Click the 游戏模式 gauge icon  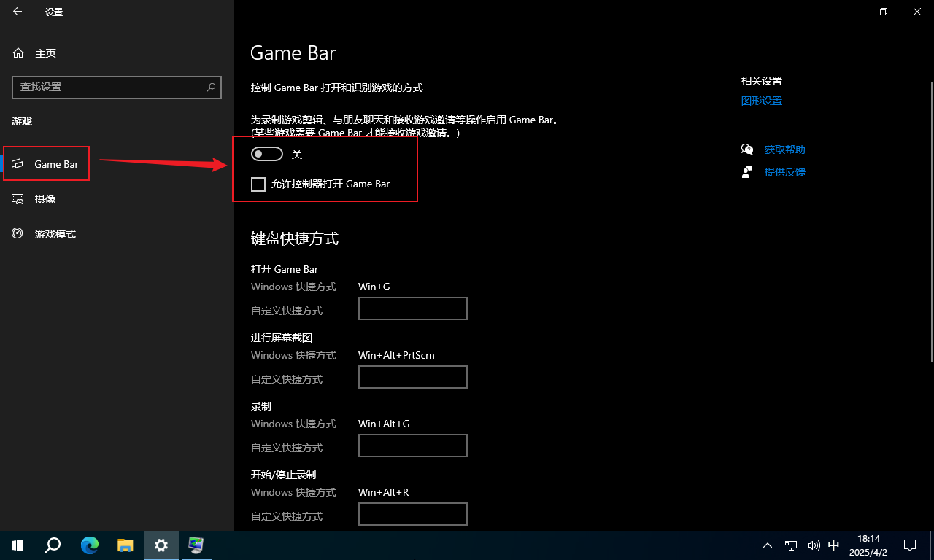click(x=18, y=233)
